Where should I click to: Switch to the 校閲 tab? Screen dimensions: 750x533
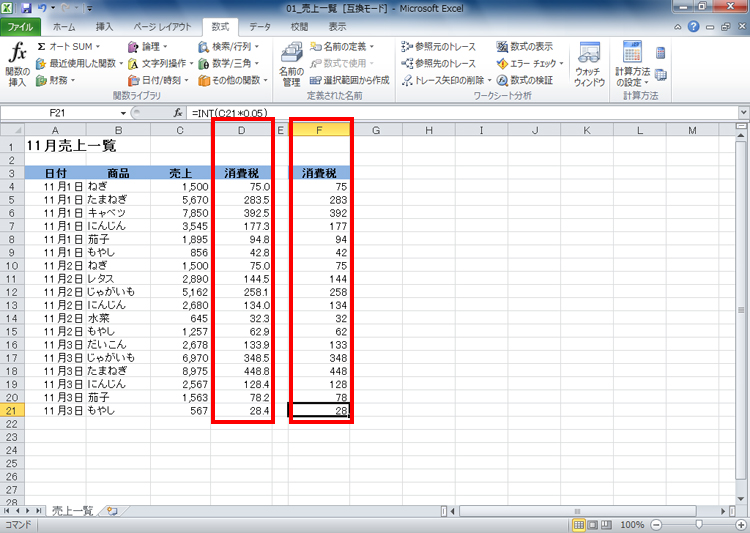point(299,27)
